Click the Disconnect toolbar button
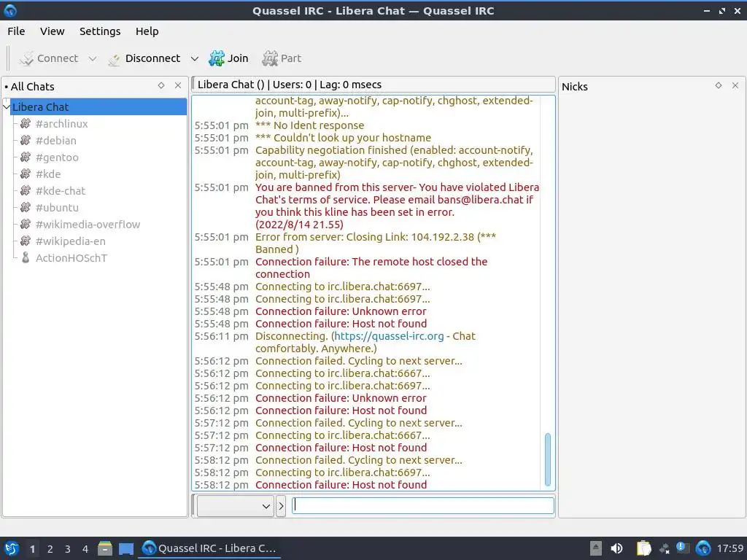Viewport: 747px width, 560px height. 144,58
